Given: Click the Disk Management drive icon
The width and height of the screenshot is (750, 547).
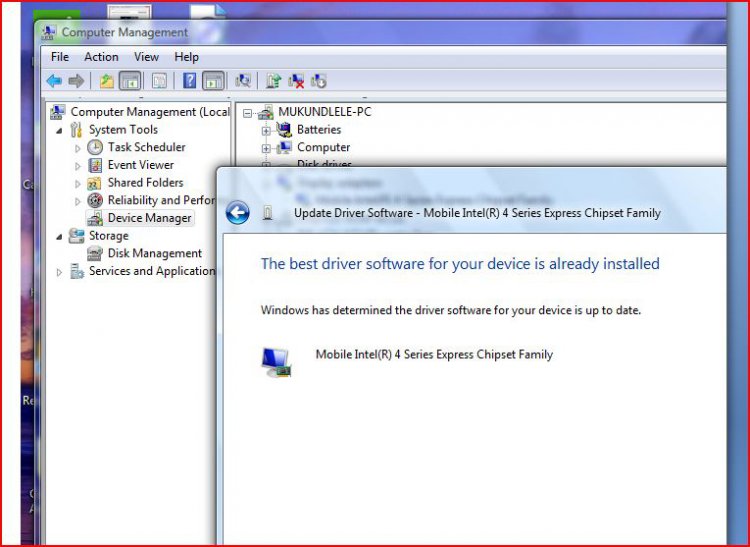Looking at the screenshot, I should tap(95, 253).
